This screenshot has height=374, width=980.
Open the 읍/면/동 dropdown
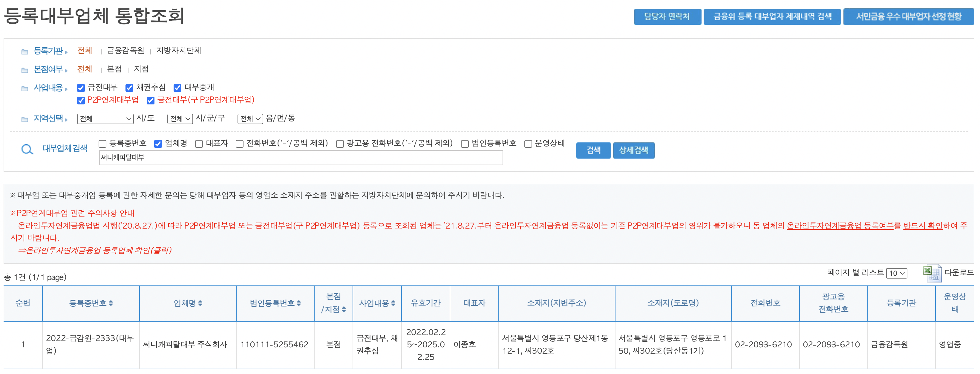pyautogui.click(x=251, y=118)
